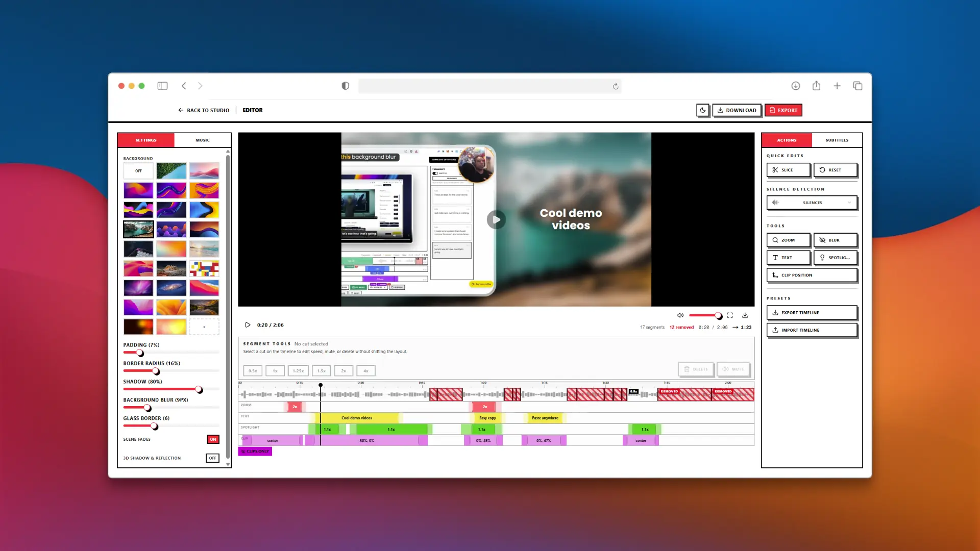
Task: Select the Actions tab
Action: 787,140
